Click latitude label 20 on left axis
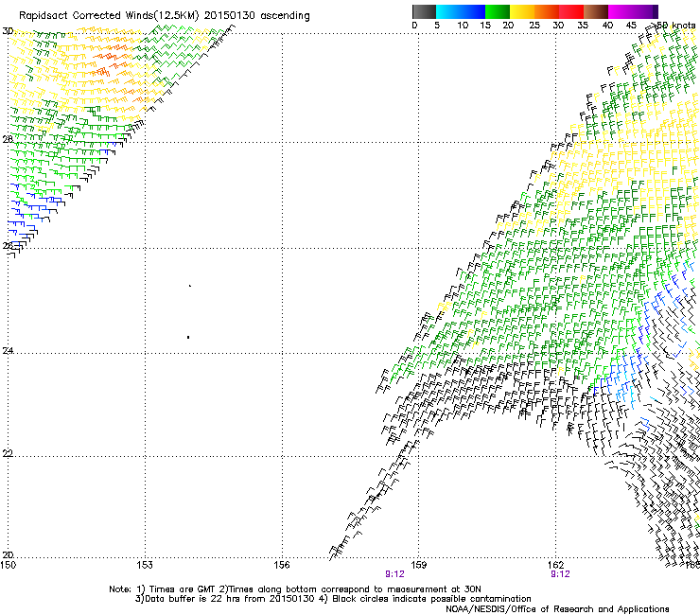 8,554
